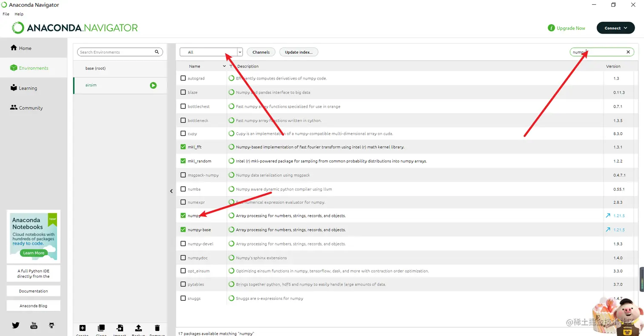Check the blaze package checkbox

point(183,92)
